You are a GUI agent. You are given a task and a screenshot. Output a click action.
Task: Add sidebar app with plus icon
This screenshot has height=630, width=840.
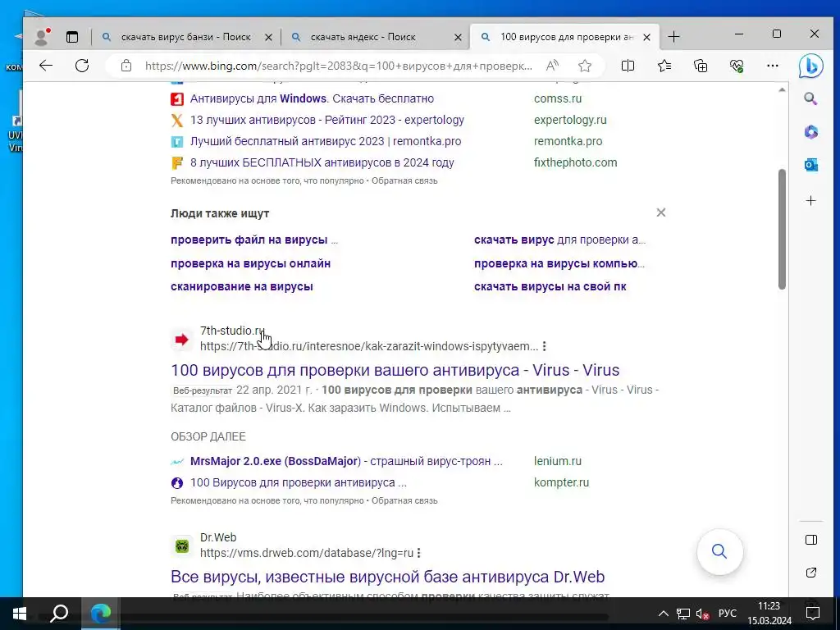coord(810,200)
